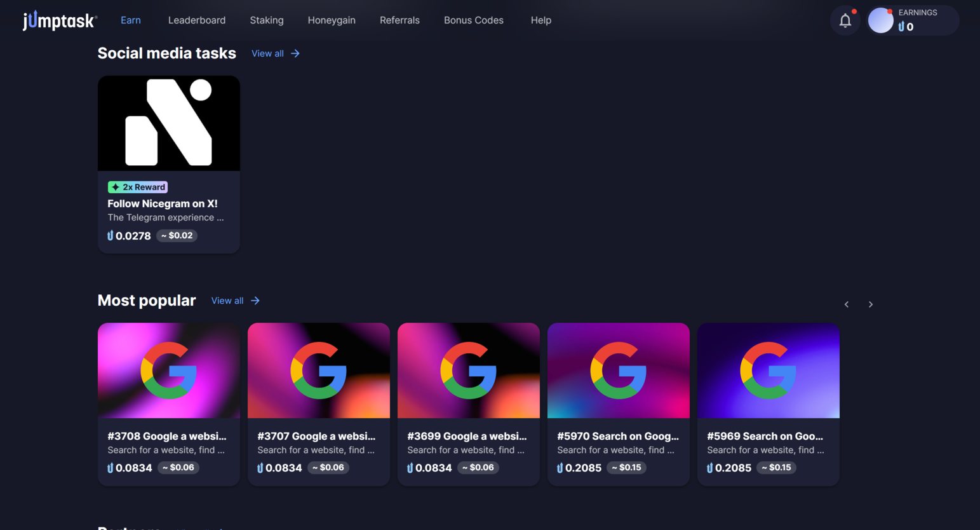Click the JMPT coin icon beside the earnings balance

click(x=901, y=27)
